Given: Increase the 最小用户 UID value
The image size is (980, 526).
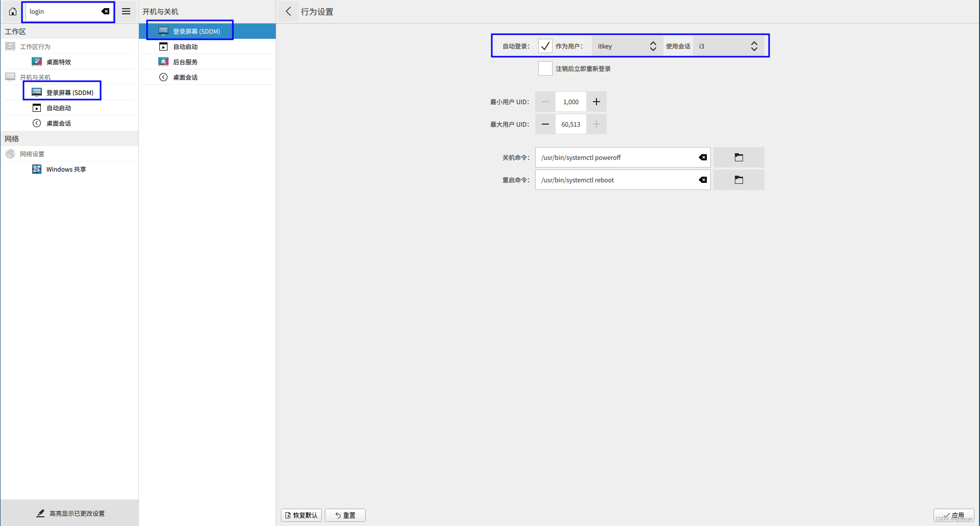Looking at the screenshot, I should coord(596,102).
